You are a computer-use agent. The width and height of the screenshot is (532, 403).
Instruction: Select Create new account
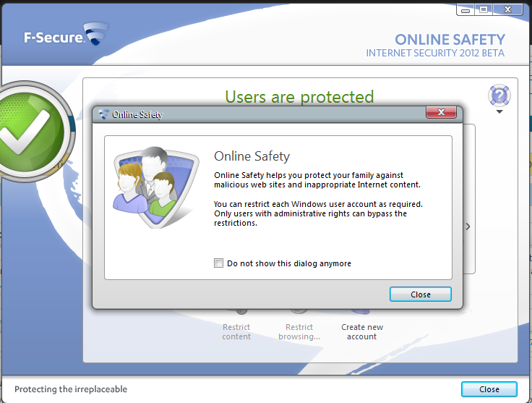tap(362, 331)
